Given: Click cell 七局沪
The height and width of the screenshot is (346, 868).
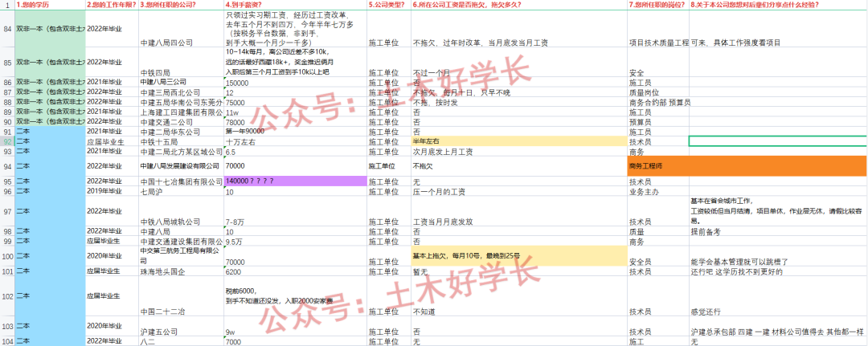Looking at the screenshot, I should 181,191.
